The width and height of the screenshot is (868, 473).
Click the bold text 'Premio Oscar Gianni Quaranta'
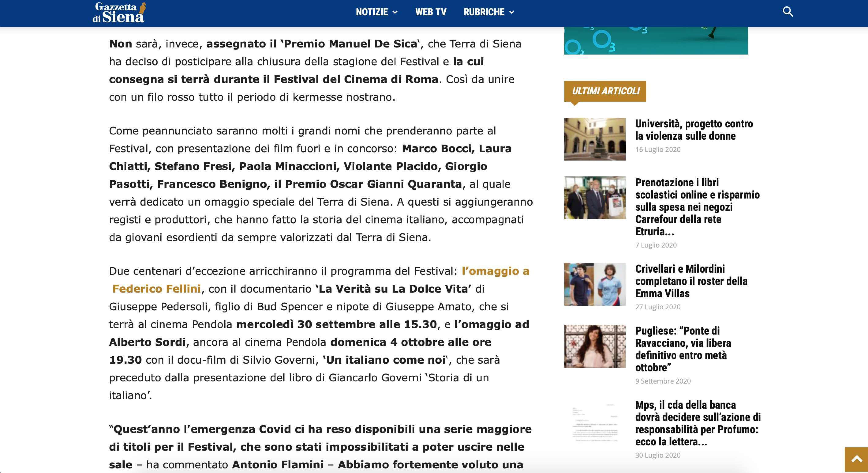(373, 184)
